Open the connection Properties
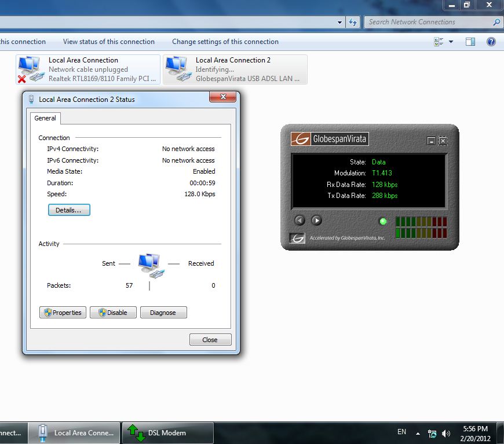 pos(63,312)
